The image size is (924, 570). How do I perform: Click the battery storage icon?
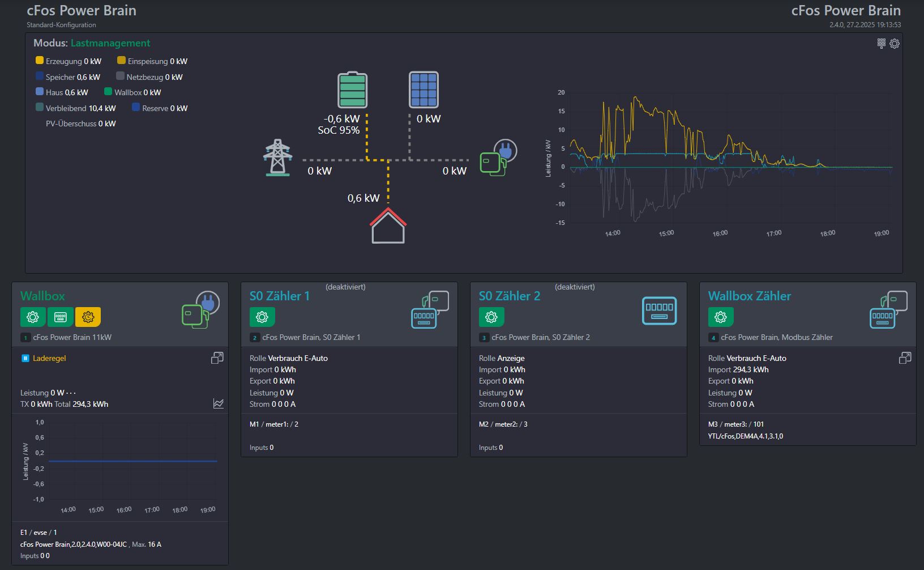pos(352,90)
